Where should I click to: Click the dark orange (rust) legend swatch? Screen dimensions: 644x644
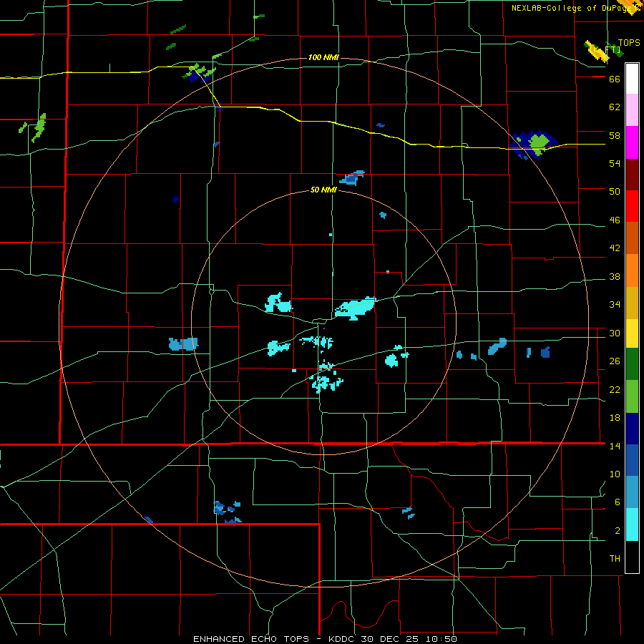[x=632, y=238]
